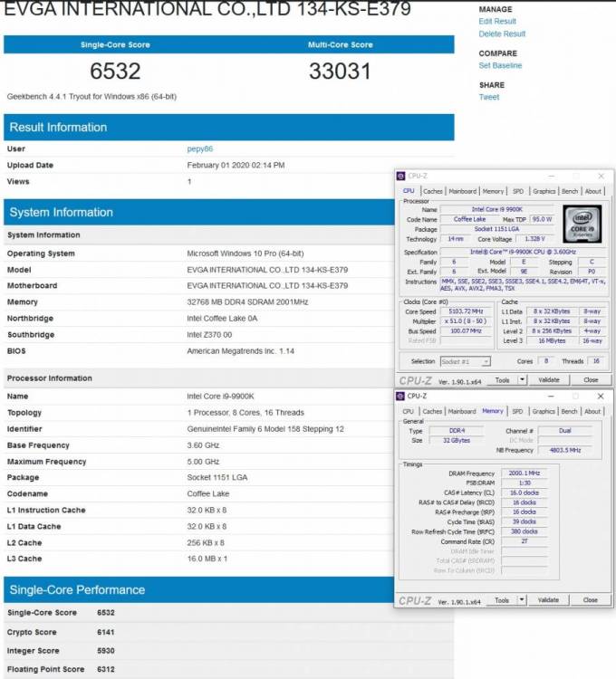The width and height of the screenshot is (616, 679).
Task: Open Memory tab in top CPU-Z window
Action: (493, 191)
